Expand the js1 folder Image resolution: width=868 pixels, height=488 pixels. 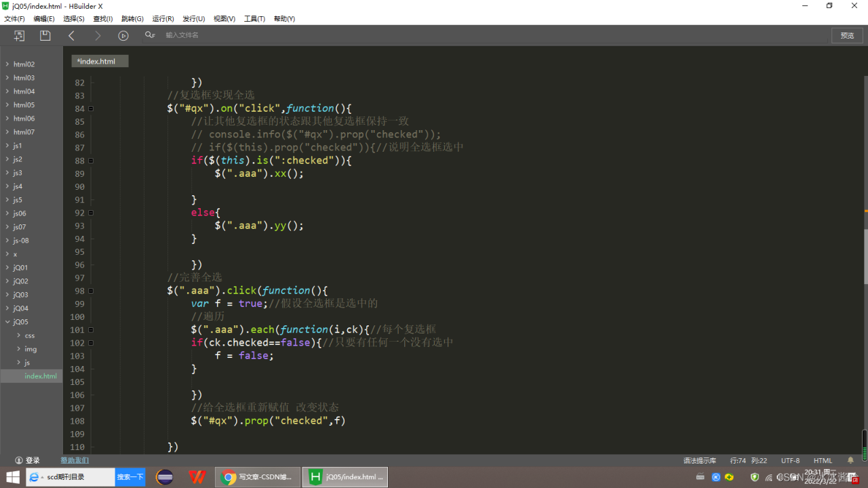7,146
